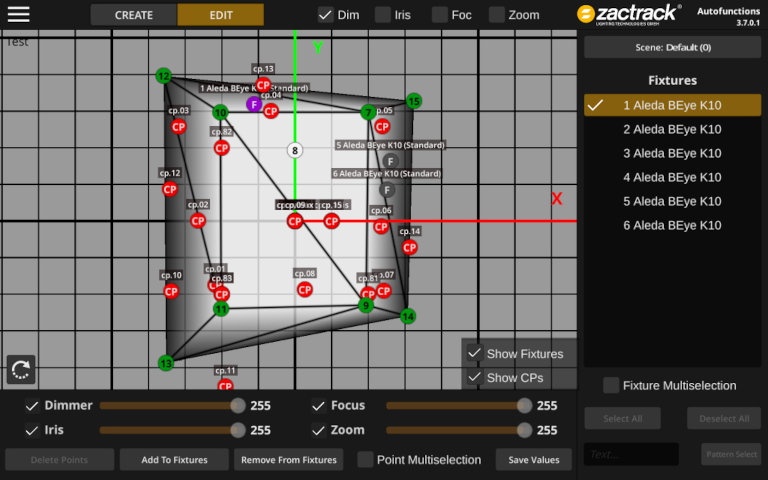Select fixture 1 Aleda BEye K10 in list
The width and height of the screenshot is (768, 480).
coord(672,105)
